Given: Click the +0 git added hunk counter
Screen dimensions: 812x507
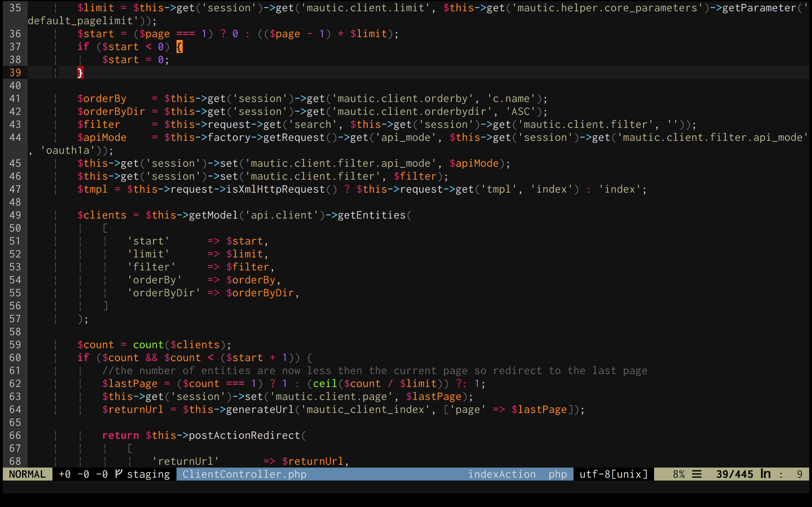Looking at the screenshot, I should (x=64, y=474).
